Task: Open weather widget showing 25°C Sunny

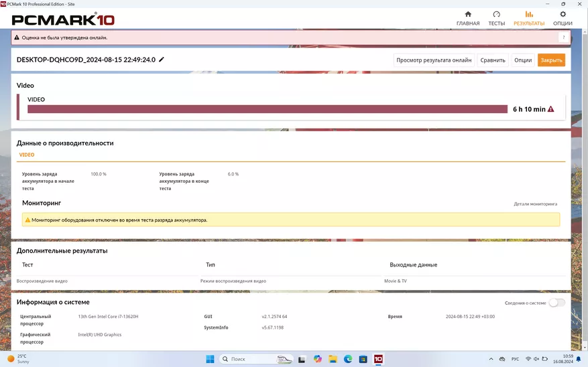Action: point(18,359)
